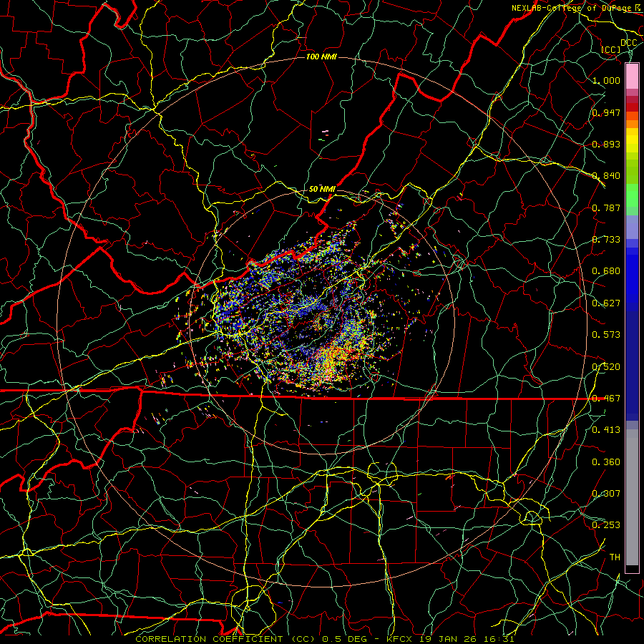Click the 1.000 scale value
This screenshot has width=644, height=644.
[606, 80]
